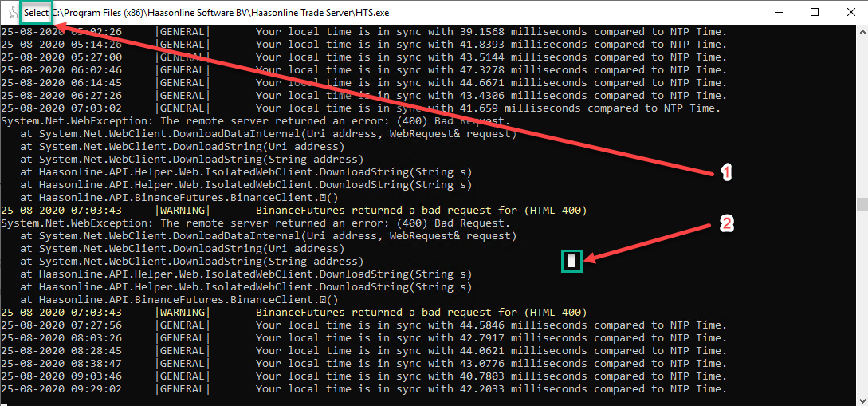Click the scrollbar up arrow
This screenshot has height=406, width=868.
click(862, 30)
